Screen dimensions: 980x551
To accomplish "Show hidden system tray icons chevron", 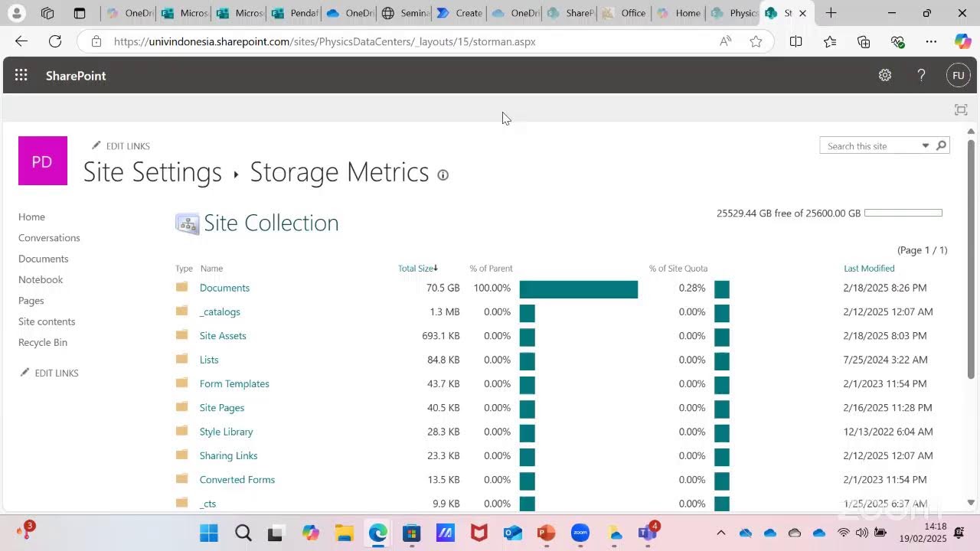I will 720,533.
